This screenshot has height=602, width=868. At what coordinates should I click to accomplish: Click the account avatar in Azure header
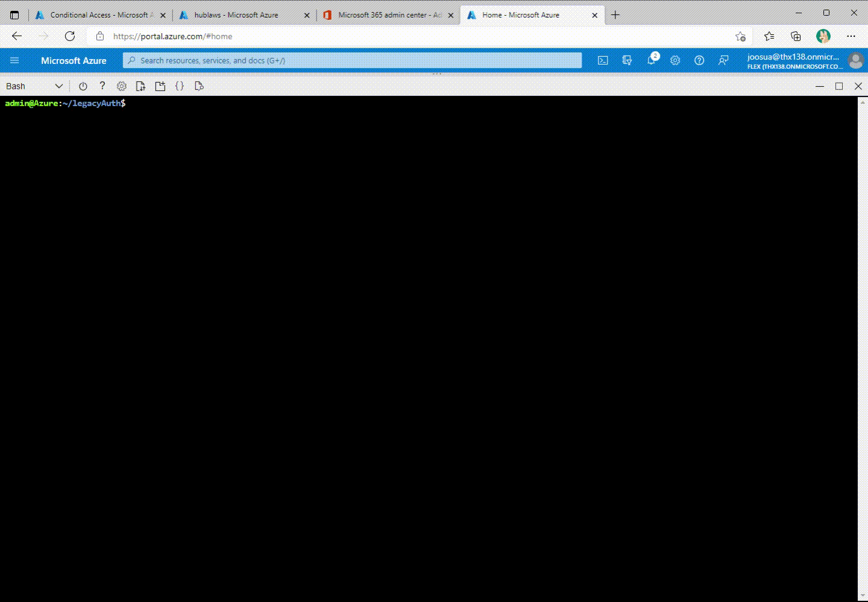855,60
